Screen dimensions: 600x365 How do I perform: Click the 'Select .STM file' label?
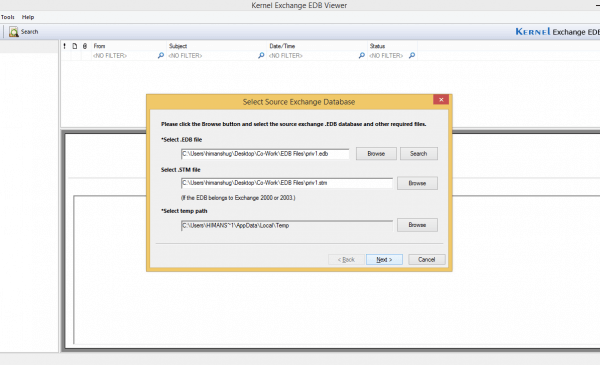coord(181,169)
